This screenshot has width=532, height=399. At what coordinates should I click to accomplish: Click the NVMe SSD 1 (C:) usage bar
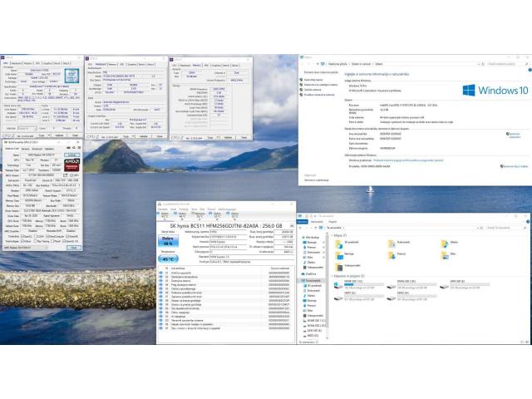(364, 284)
